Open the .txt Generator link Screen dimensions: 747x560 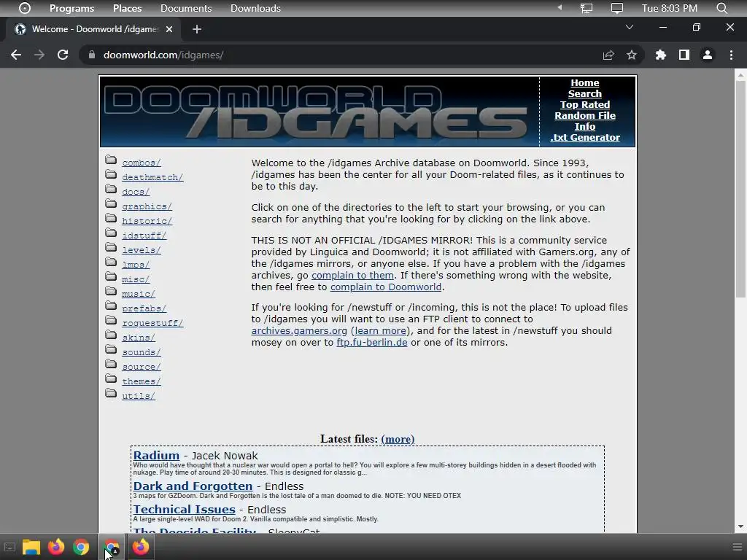pos(585,138)
